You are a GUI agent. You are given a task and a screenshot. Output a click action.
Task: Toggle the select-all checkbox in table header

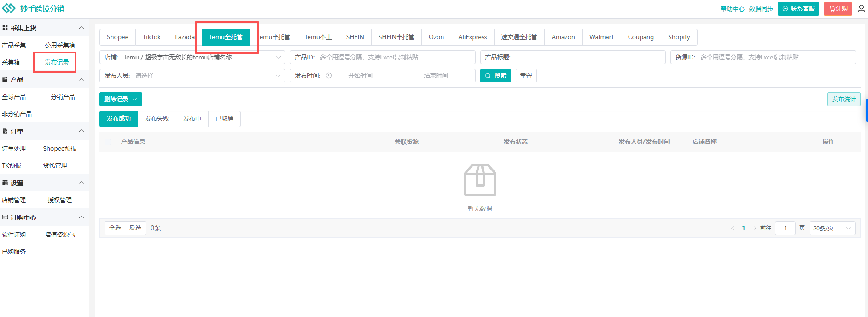point(108,142)
